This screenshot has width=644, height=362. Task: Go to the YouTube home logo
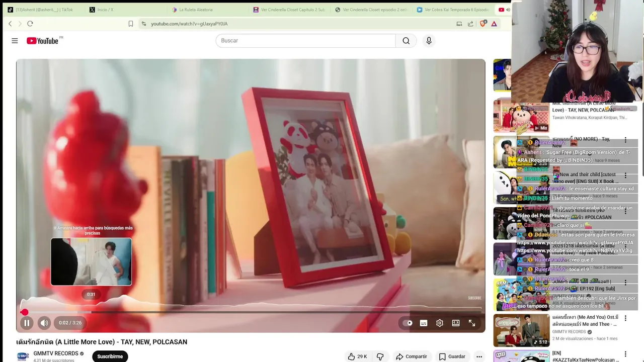(x=43, y=41)
